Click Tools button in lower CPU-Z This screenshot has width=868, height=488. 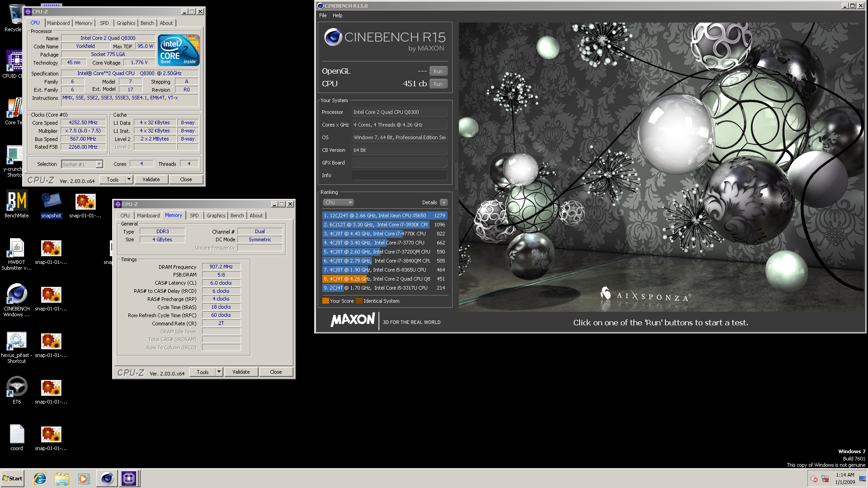(203, 372)
